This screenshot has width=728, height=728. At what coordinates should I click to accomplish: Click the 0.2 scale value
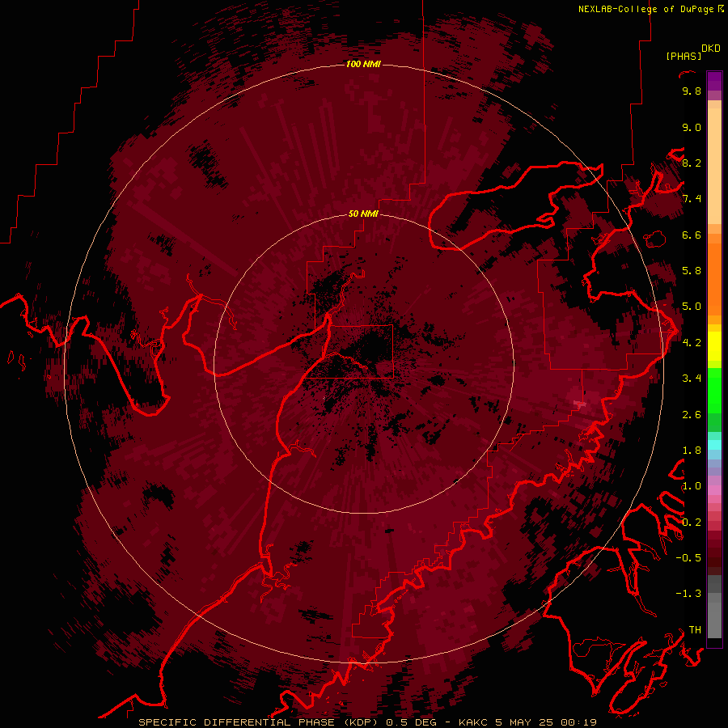tap(692, 523)
